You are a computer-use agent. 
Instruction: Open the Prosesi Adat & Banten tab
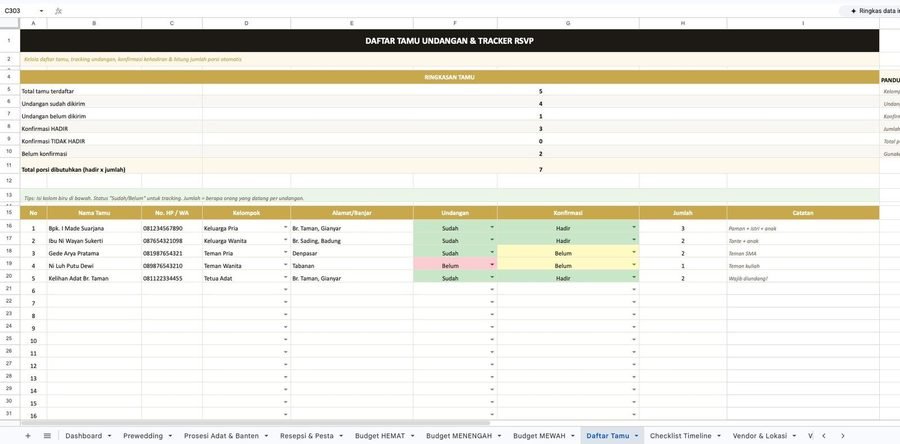pyautogui.click(x=222, y=436)
